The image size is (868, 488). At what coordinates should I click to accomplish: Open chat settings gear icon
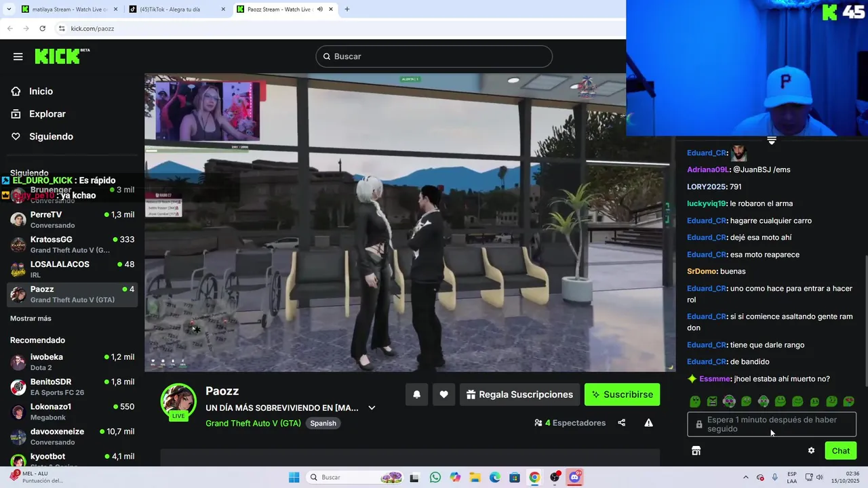click(x=811, y=451)
